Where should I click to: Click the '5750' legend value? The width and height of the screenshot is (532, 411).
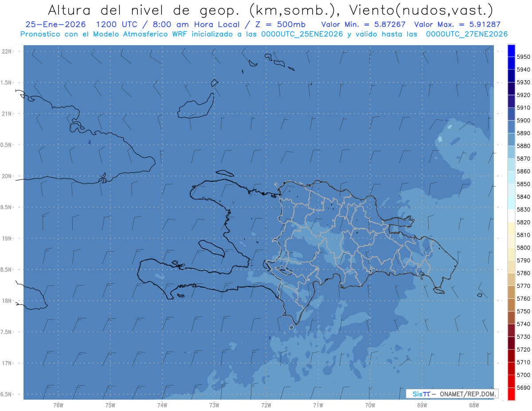pos(523,311)
